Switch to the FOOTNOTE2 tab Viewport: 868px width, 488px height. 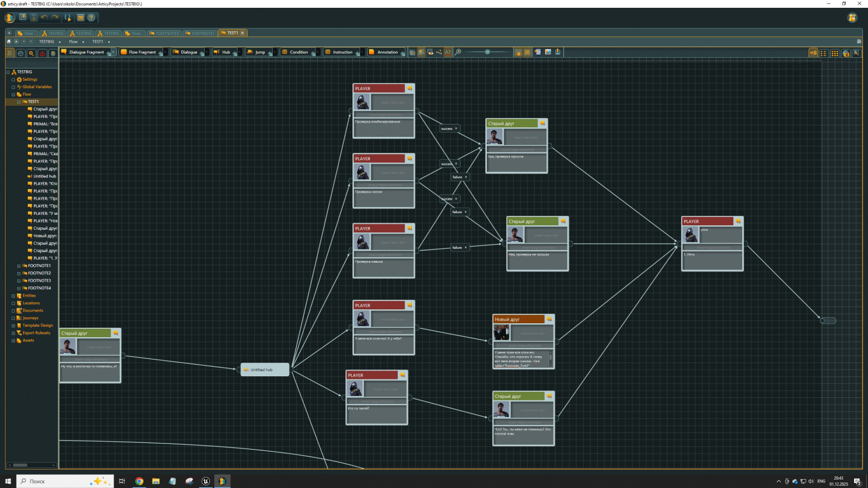pos(164,33)
